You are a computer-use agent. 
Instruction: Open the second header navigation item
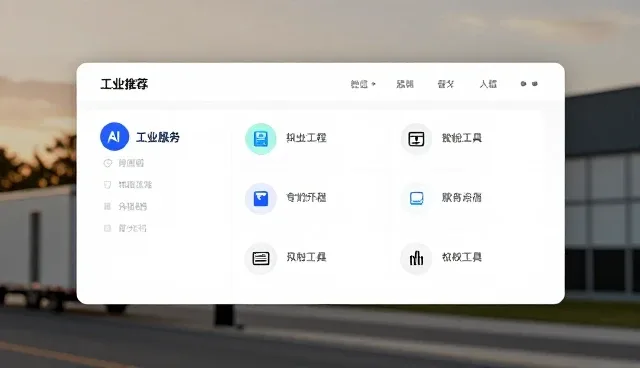404,84
